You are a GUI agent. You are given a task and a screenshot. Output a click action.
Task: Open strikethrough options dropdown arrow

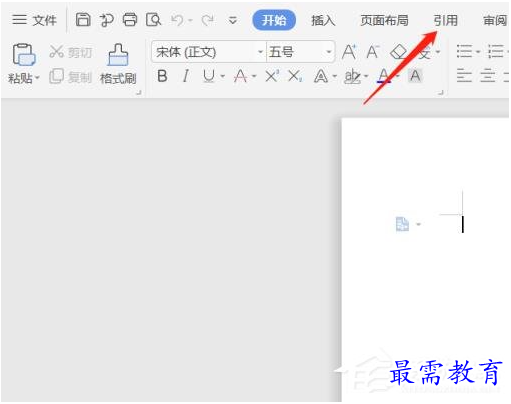point(254,77)
